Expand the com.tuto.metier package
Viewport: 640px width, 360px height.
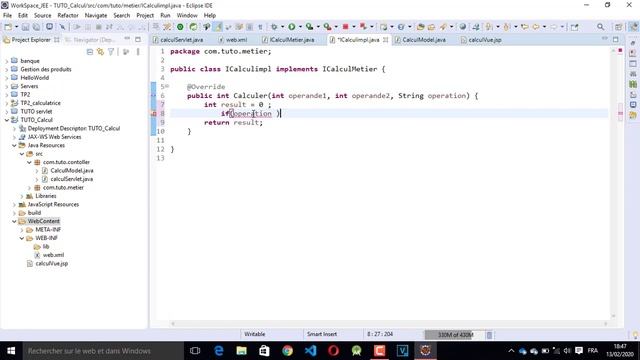click(x=29, y=188)
